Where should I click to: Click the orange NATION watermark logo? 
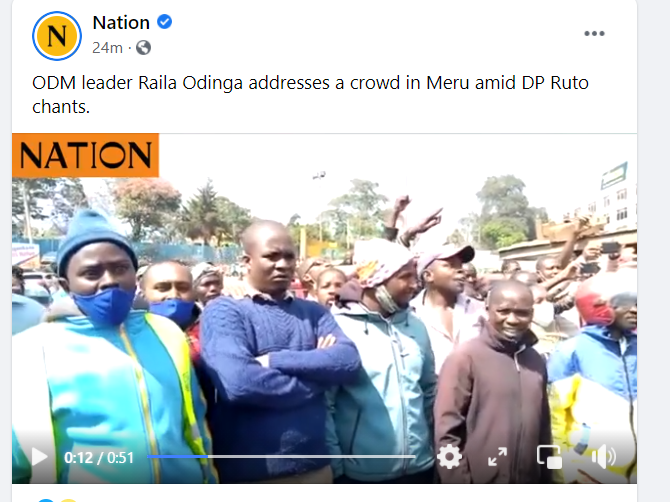pos(85,155)
